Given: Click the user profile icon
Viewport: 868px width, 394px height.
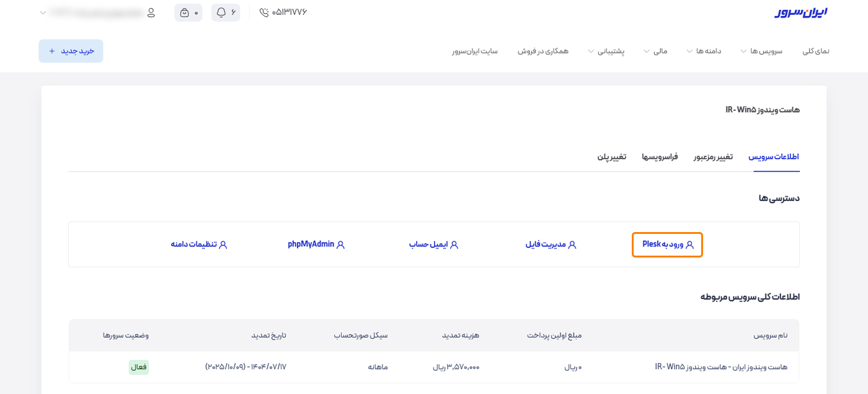Looking at the screenshot, I should pyautogui.click(x=151, y=12).
